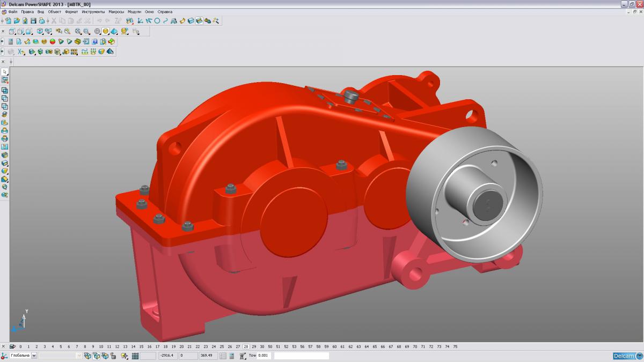Click the solid Boolean intersection icon in sidebar
Screen dimensions: 644x362
coord(5,106)
